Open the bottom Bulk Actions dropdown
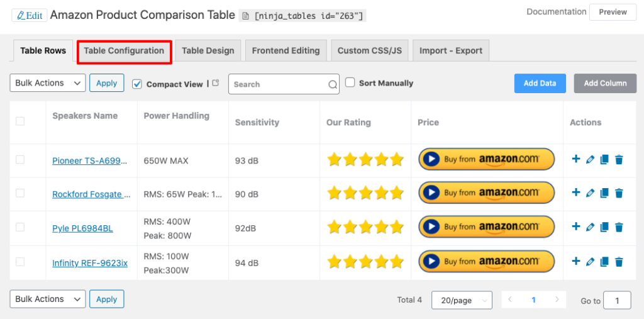Image resolution: width=644 pixels, height=319 pixels. [x=48, y=299]
